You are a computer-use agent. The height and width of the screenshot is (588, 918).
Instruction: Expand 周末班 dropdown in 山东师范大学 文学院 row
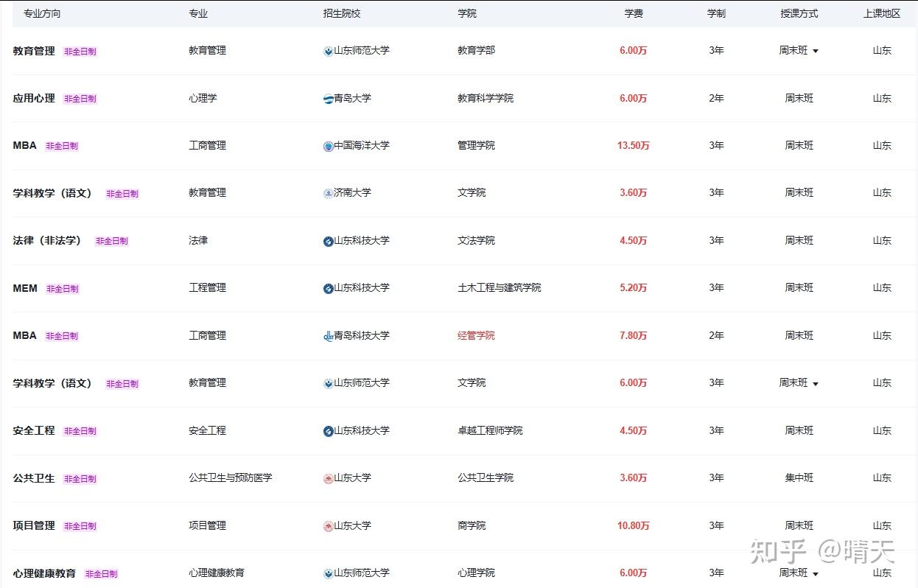click(x=816, y=384)
